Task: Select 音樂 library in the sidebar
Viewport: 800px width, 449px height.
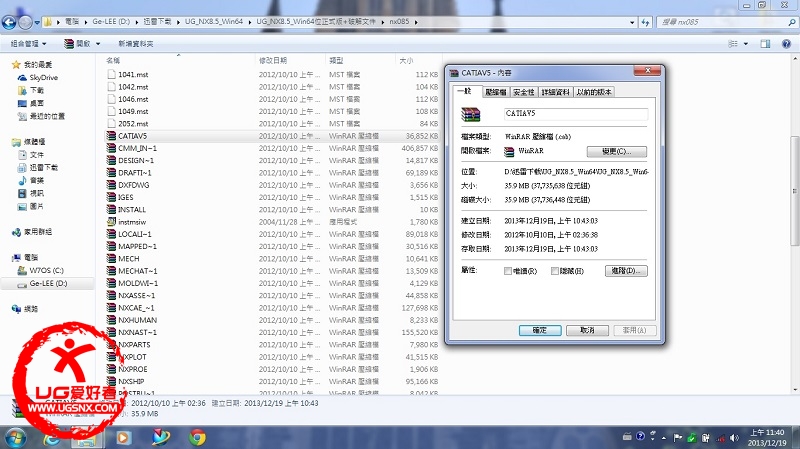Action: tap(37, 180)
